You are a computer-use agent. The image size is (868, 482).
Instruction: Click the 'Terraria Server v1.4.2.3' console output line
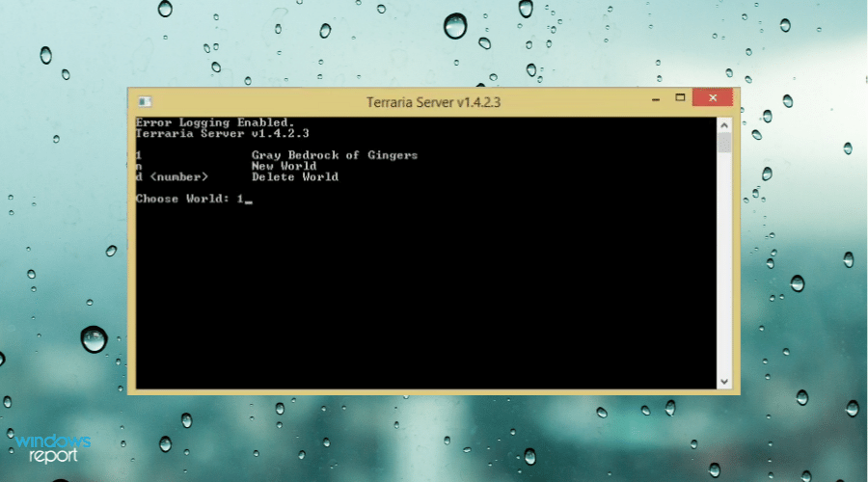point(223,133)
